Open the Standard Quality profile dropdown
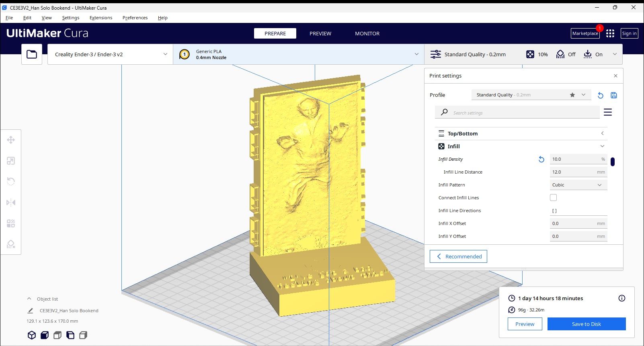This screenshot has height=346, width=644. pyautogui.click(x=531, y=95)
